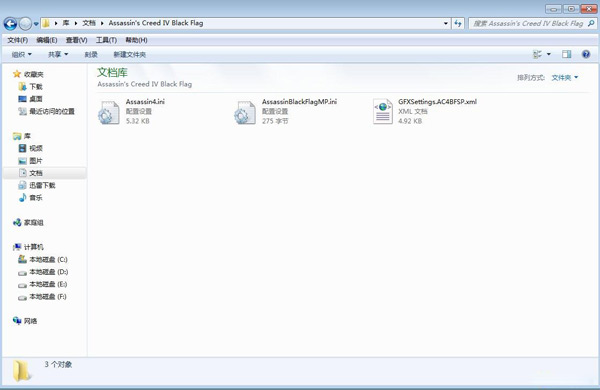Select AssassinBlackFlagMP.ini file icon

245,112
